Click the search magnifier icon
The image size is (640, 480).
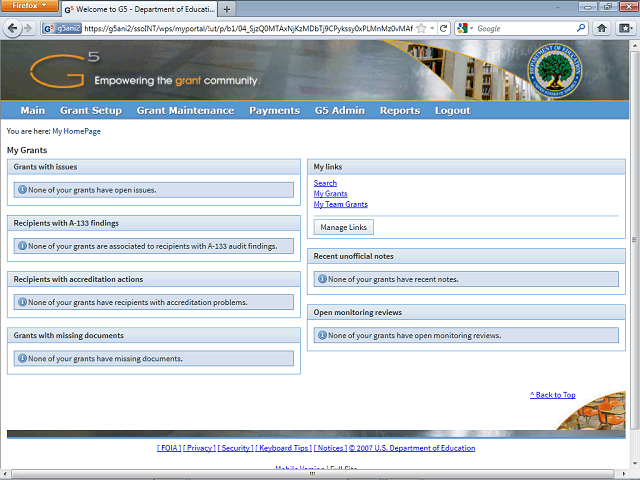click(x=581, y=28)
